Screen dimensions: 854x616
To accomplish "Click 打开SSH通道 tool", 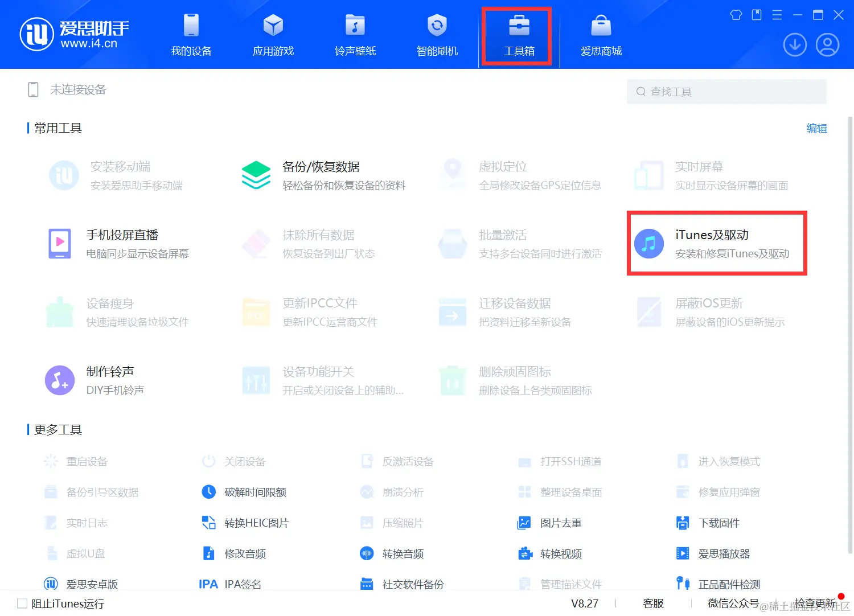I will pos(560,461).
